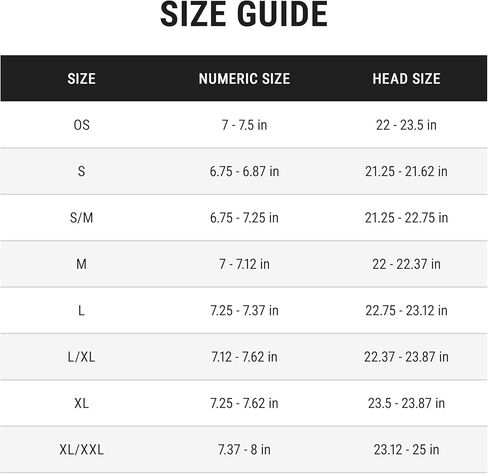The image size is (488, 474).
Task: Click the 23.12 - 25 in head size
Action: click(406, 450)
